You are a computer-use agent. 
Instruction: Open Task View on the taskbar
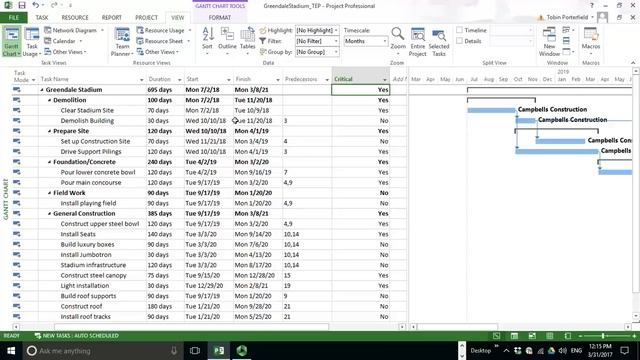195,351
